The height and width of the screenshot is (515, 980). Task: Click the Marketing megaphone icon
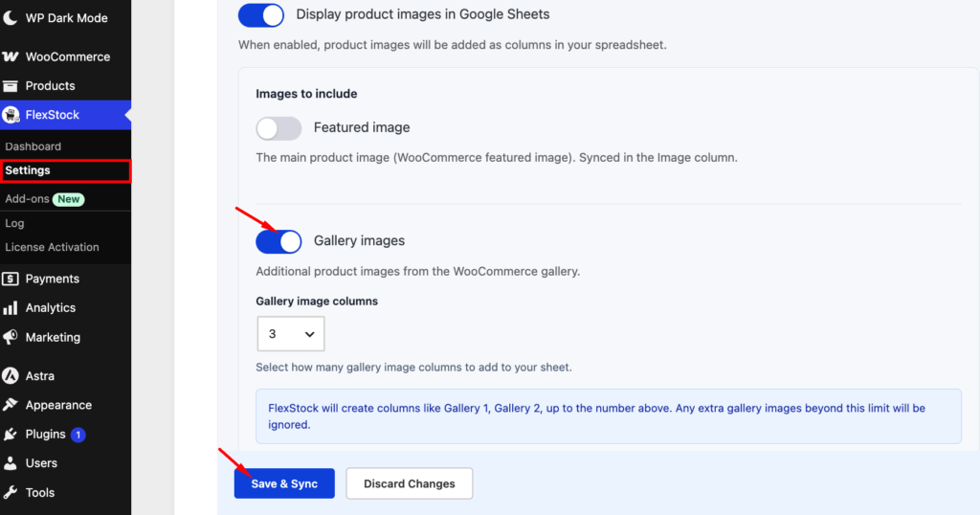click(x=10, y=338)
